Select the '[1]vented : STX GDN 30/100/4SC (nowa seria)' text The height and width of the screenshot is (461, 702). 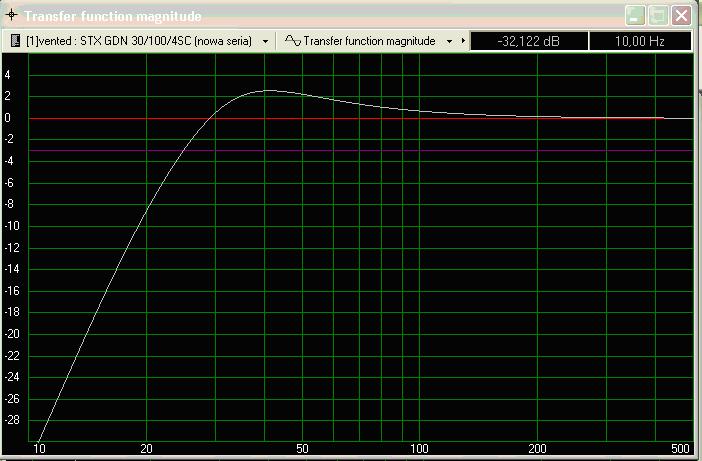(139, 41)
